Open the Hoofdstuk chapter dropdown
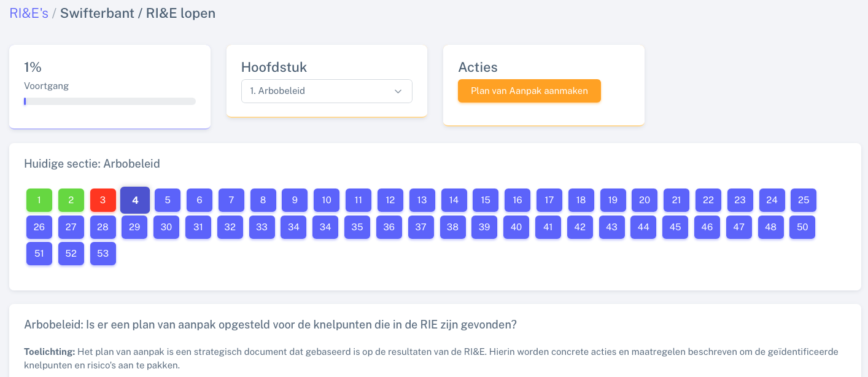 pyautogui.click(x=326, y=91)
